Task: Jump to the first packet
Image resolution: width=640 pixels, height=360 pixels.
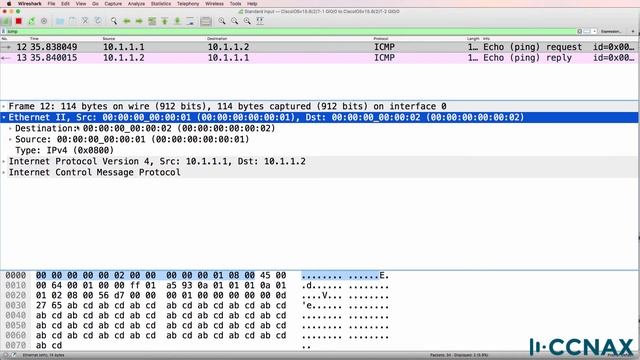Action: tap(164, 21)
